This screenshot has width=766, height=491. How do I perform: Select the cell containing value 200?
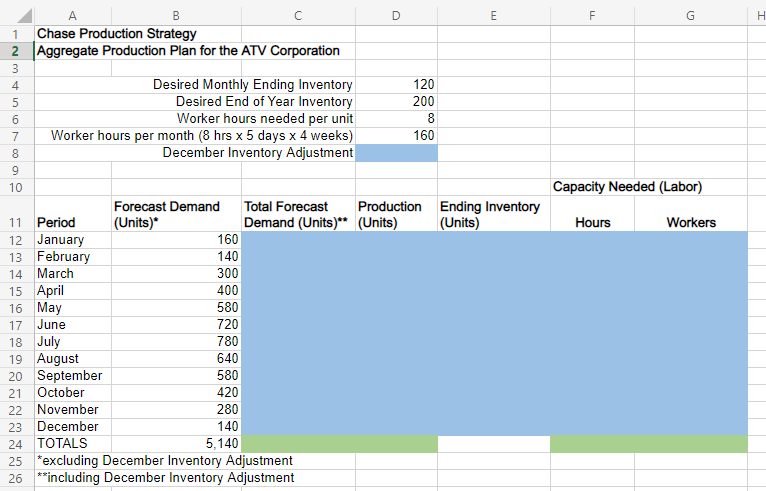(397, 102)
